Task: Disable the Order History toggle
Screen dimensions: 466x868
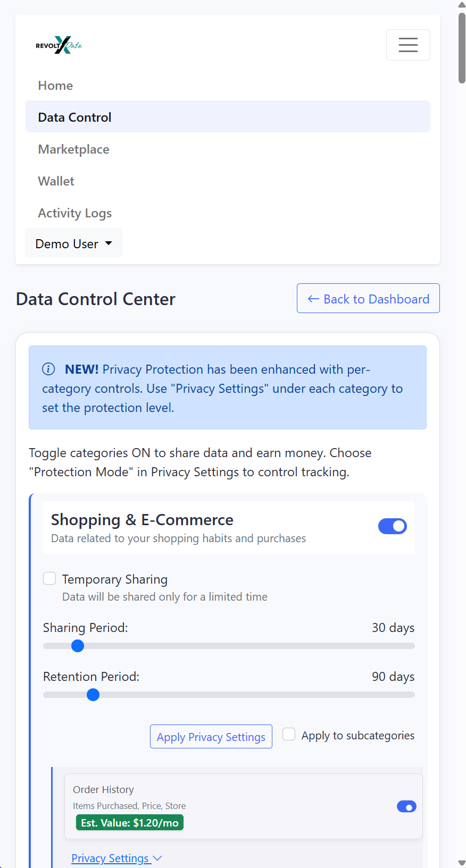Action: click(x=406, y=806)
